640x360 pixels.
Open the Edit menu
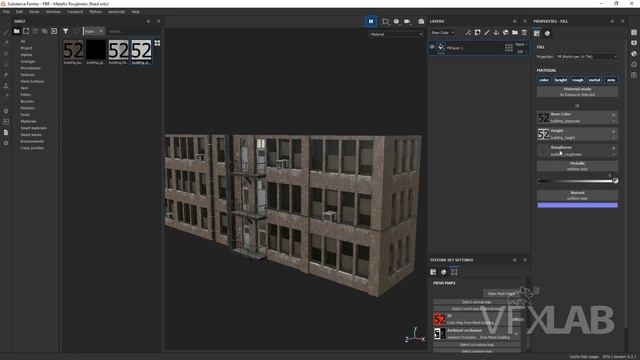tap(19, 12)
